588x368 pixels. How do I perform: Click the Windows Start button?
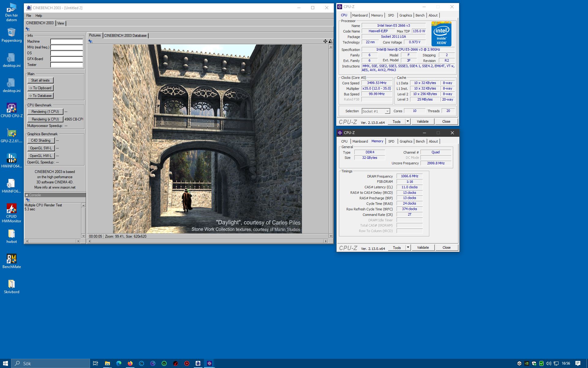6,363
